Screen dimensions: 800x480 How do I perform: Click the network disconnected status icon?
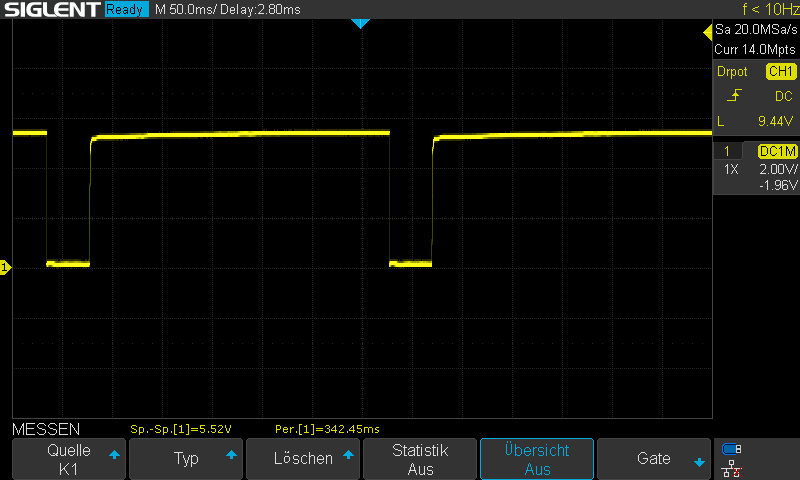tap(731, 468)
